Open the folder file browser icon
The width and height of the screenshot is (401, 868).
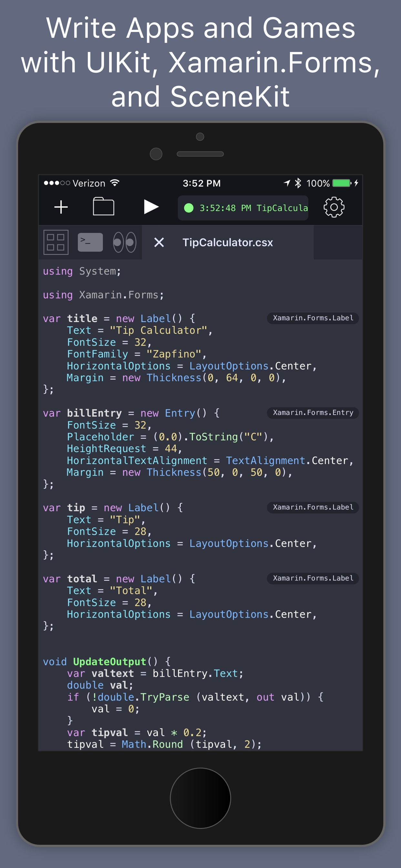tap(103, 207)
